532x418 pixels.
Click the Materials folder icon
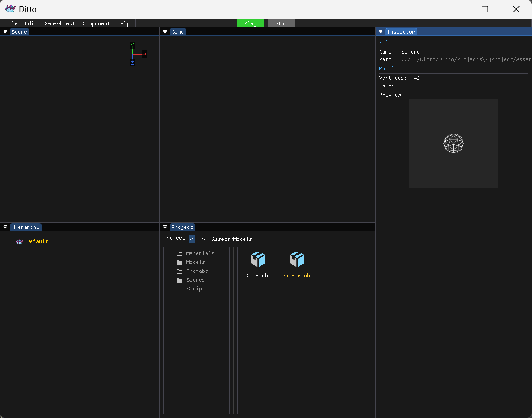pos(179,254)
